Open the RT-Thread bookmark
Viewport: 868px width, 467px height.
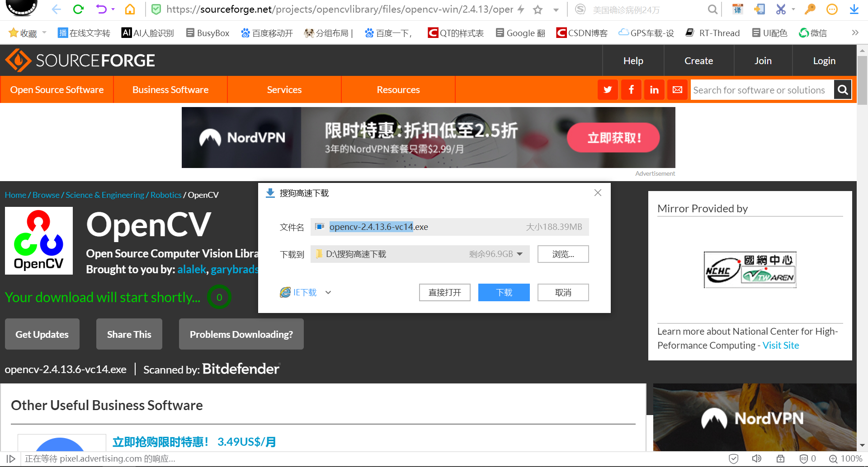tap(712, 33)
